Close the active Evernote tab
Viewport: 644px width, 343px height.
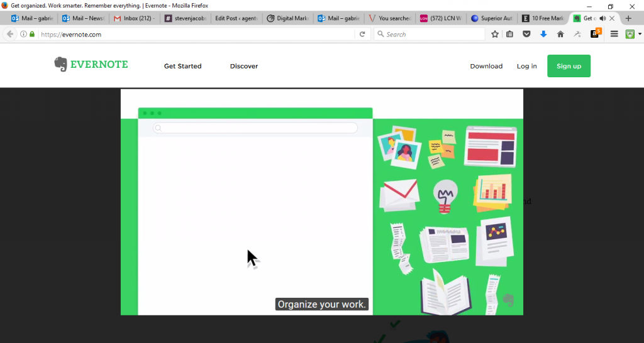click(x=612, y=18)
